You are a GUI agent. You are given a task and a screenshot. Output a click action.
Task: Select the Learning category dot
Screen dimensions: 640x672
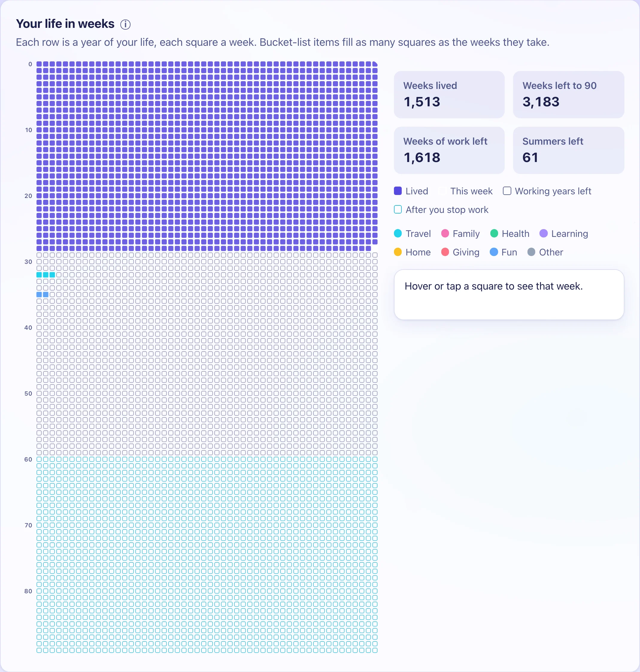click(x=543, y=234)
